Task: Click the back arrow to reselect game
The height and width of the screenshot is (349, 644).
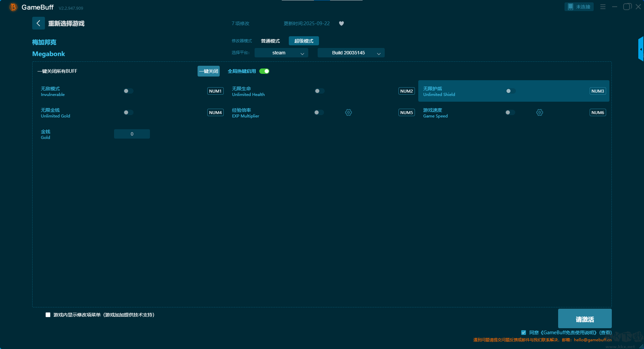Action: (x=38, y=23)
